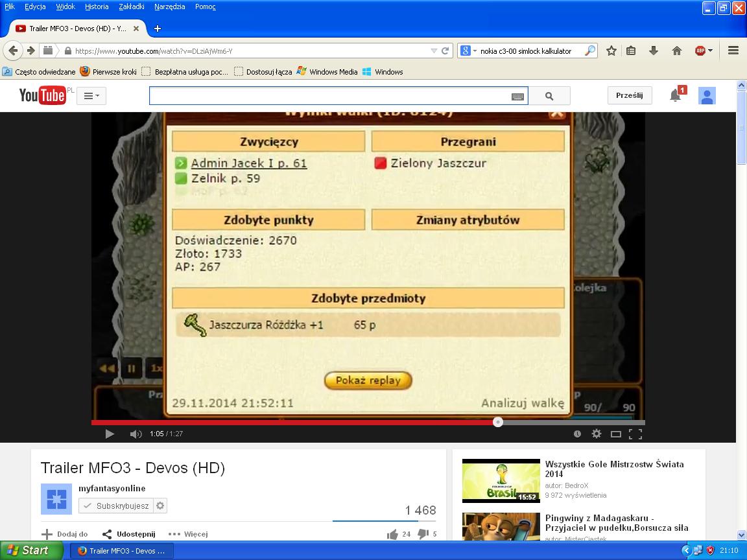
Task: Open YouTube guide menu dropdown
Action: pos(91,96)
